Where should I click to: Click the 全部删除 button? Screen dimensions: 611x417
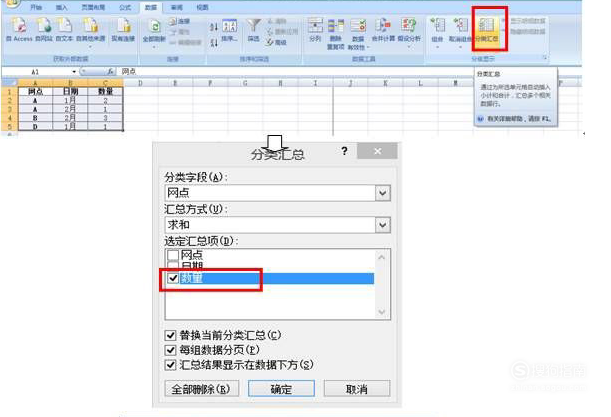click(x=201, y=389)
